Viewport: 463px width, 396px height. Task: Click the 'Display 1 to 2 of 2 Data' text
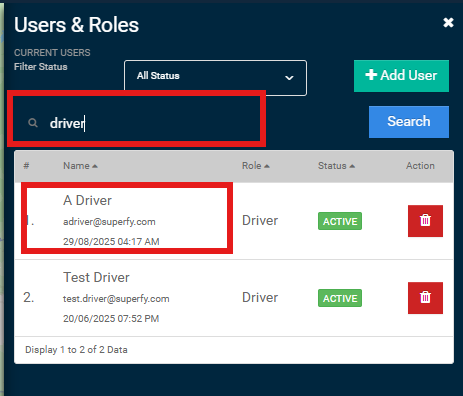coord(76,350)
